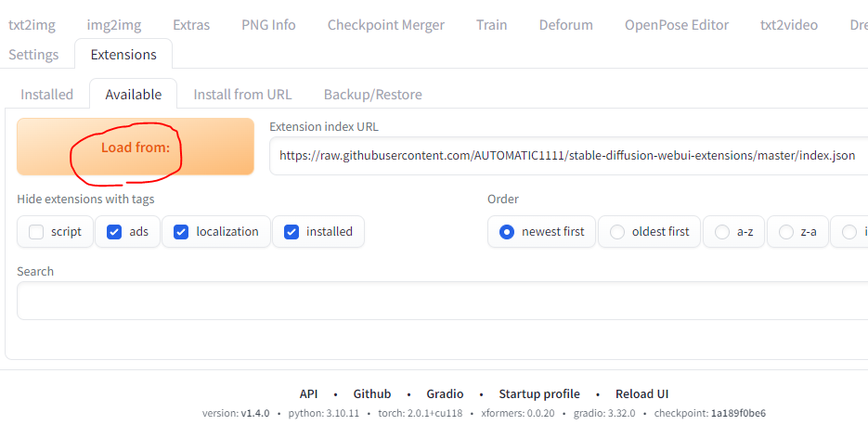
Task: Go to the Settings tab
Action: [33, 54]
